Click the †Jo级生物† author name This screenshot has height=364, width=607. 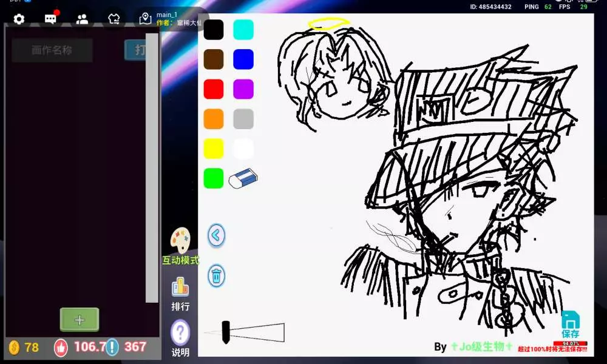(x=481, y=346)
